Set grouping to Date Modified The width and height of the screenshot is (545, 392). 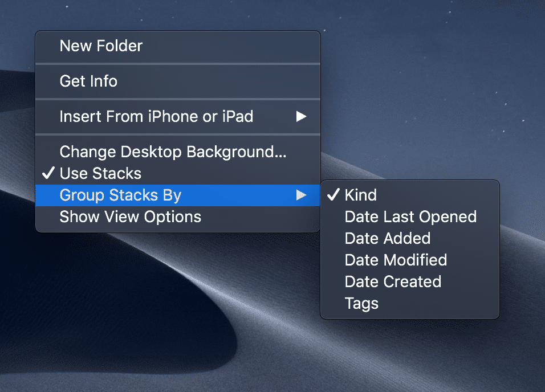click(x=396, y=260)
